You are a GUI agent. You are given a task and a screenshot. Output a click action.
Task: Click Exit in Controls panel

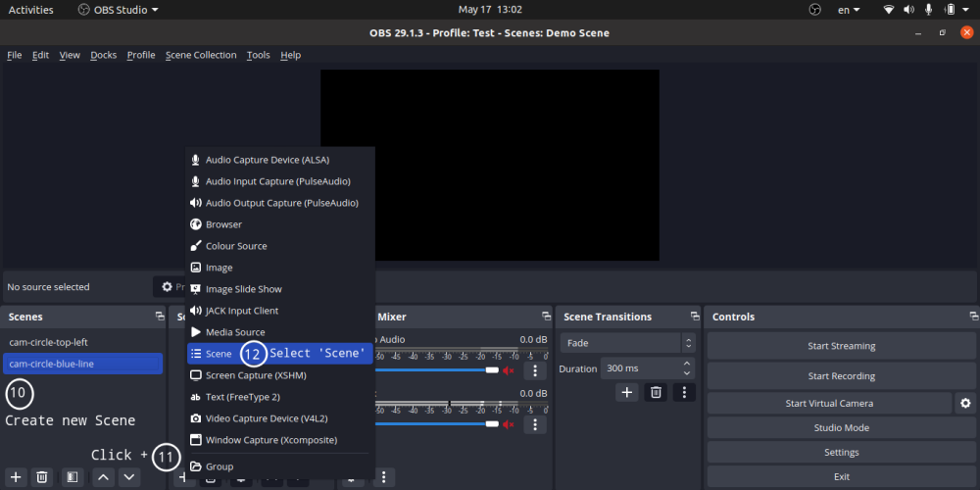point(841,477)
